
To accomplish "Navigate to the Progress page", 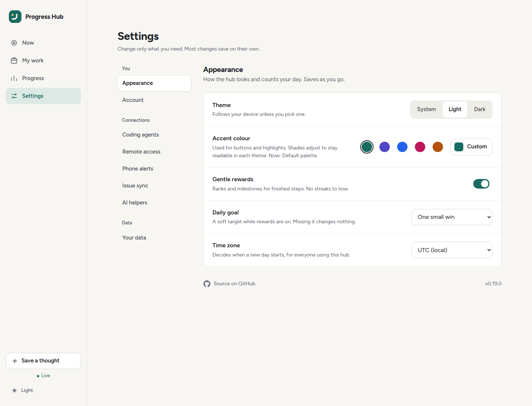I will [43, 78].
